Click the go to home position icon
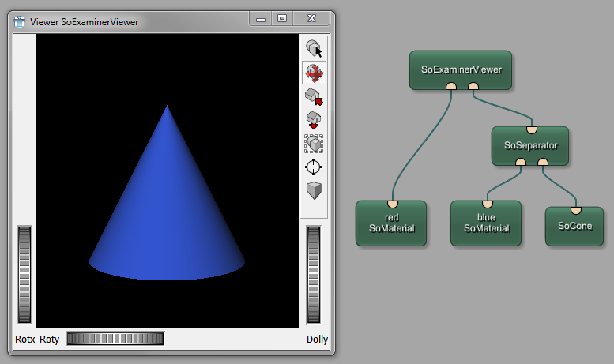The image size is (614, 364). pos(314,97)
